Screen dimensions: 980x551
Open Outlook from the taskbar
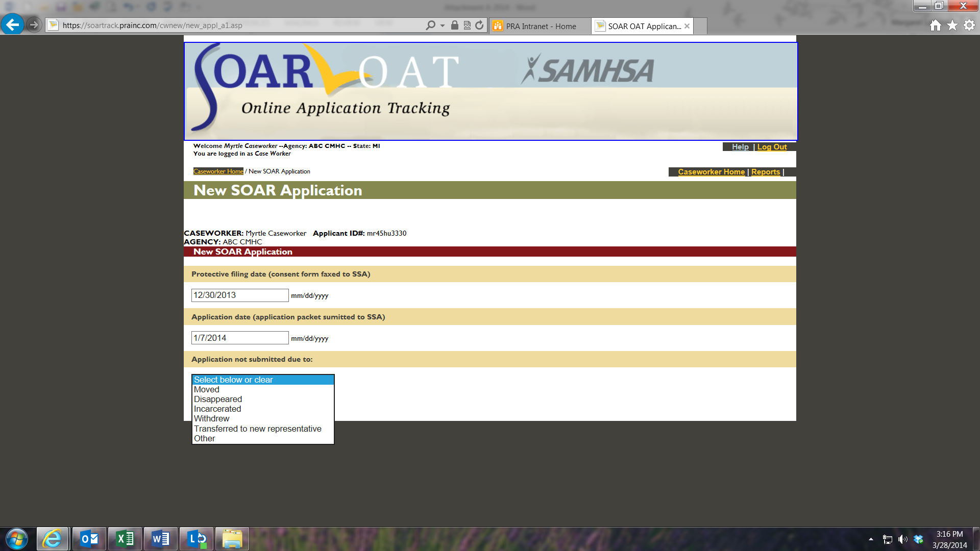pos(89,539)
